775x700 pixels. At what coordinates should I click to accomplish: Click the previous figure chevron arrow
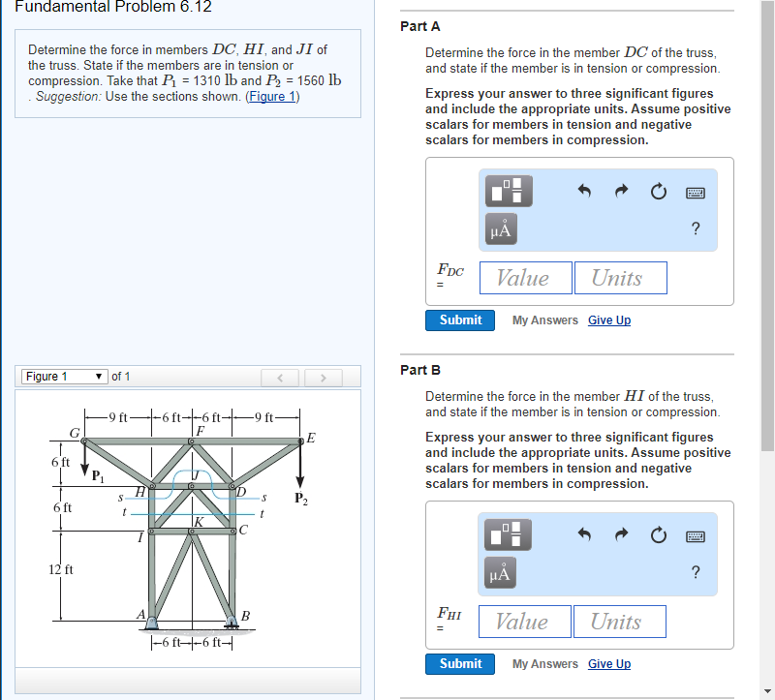tap(279, 378)
